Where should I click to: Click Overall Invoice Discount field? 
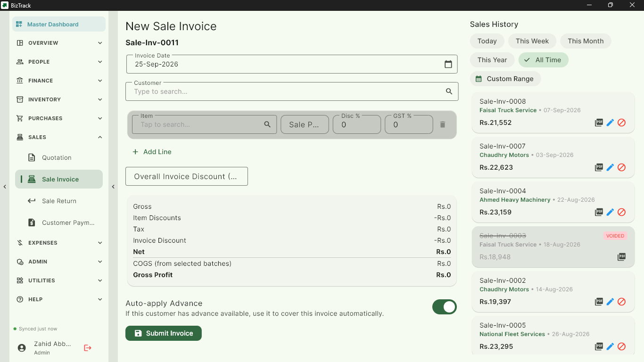pyautogui.click(x=187, y=176)
